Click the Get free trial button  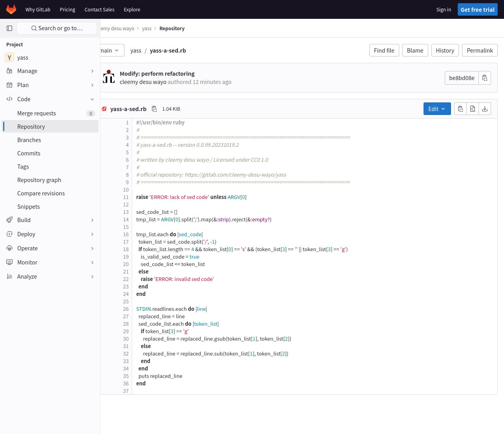pyautogui.click(x=477, y=9)
